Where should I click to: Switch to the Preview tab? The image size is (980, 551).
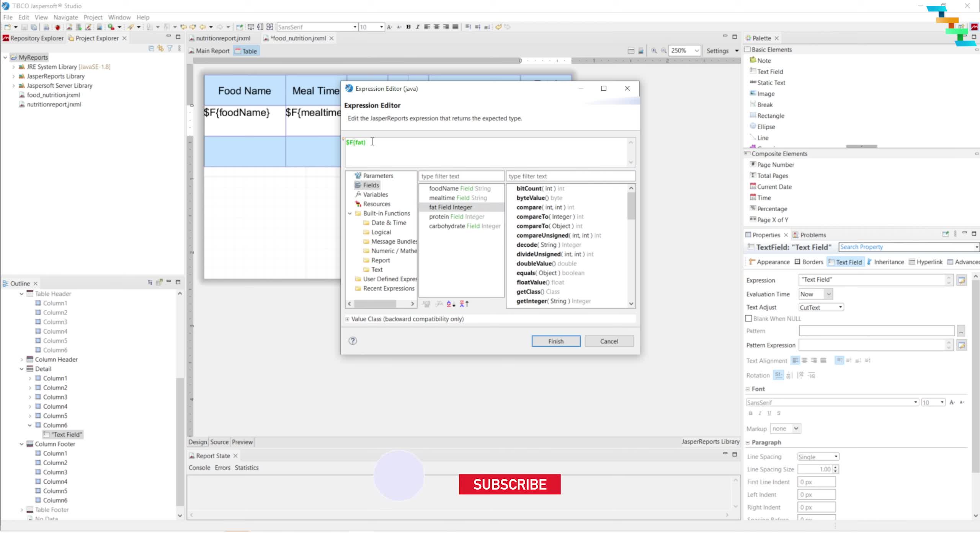pyautogui.click(x=242, y=442)
